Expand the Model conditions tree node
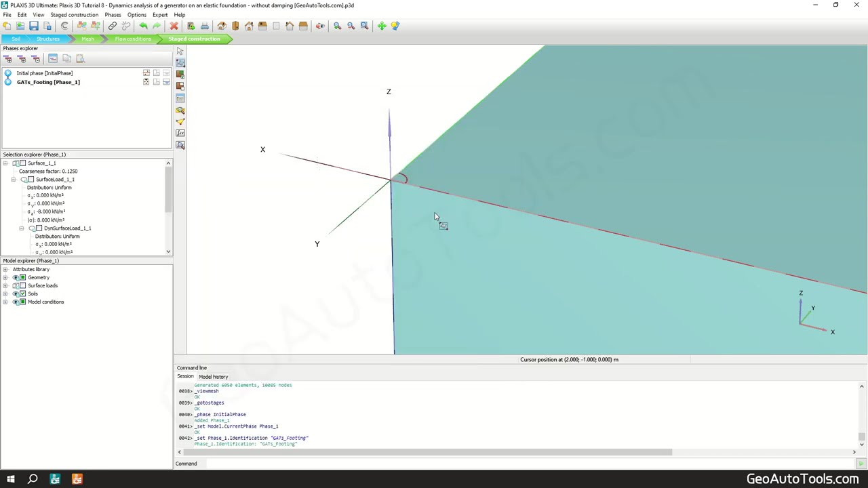This screenshot has height=488, width=868. pyautogui.click(x=5, y=302)
